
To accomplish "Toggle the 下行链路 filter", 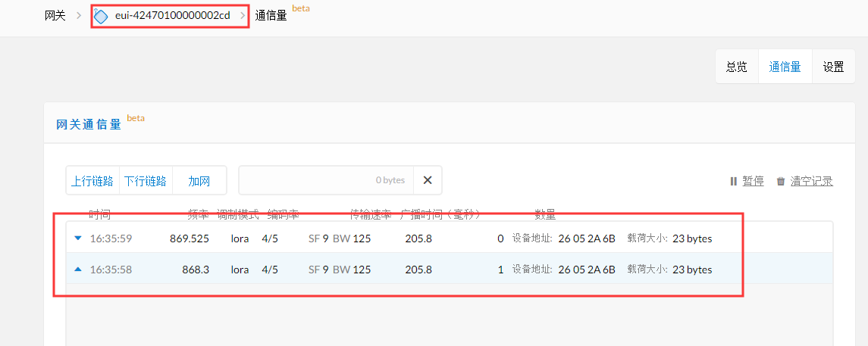I will 146,181.
